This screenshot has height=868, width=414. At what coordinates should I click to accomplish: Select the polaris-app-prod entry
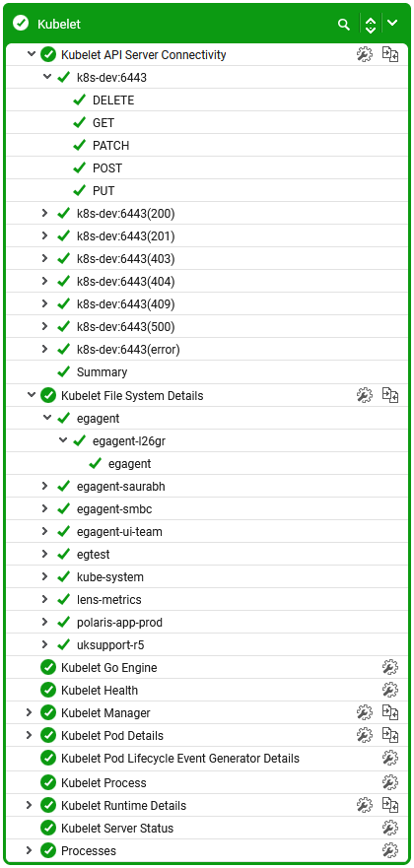(119, 623)
